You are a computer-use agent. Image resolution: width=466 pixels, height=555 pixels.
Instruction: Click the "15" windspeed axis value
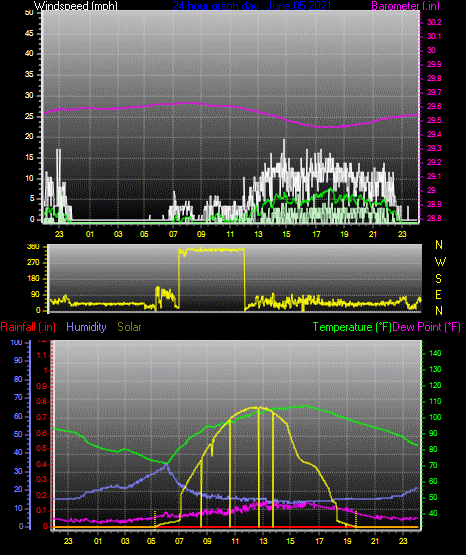point(29,158)
